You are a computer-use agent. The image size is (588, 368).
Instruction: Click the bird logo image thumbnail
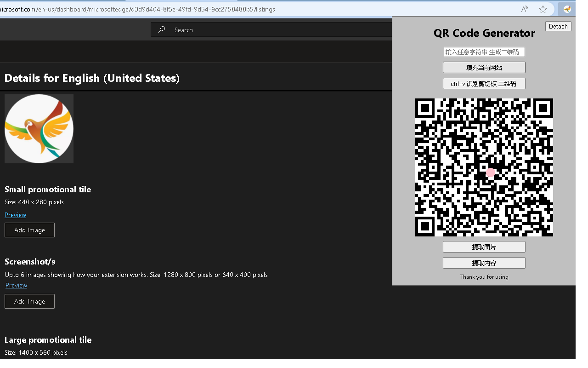click(x=39, y=129)
